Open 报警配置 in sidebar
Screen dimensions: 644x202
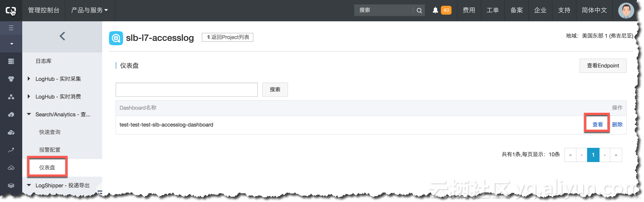(x=50, y=150)
